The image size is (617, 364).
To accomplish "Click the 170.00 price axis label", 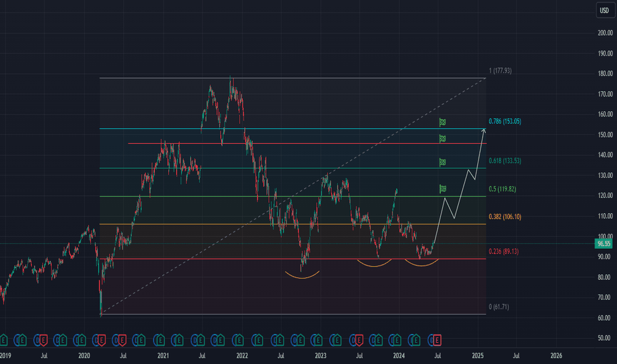I will coord(605,94).
